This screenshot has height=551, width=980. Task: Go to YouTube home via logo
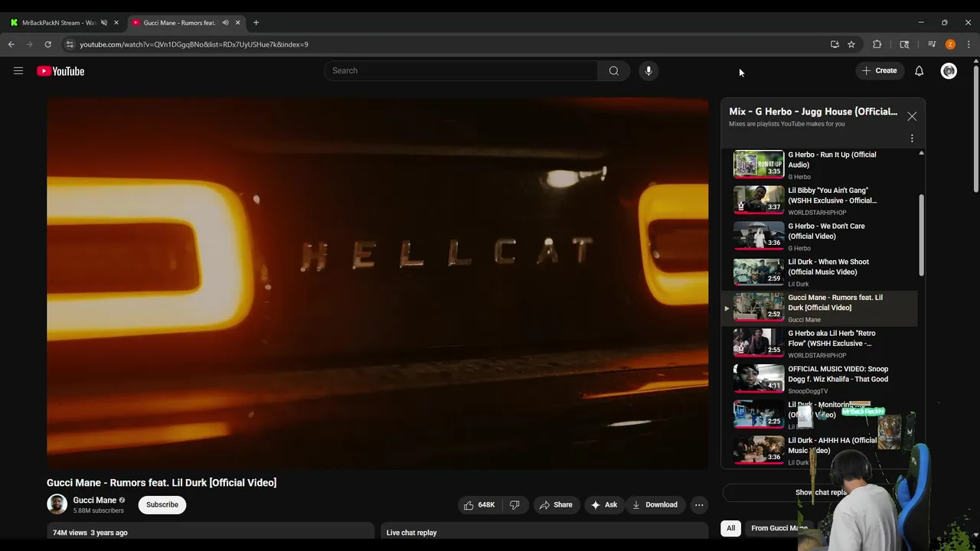pyautogui.click(x=60, y=71)
